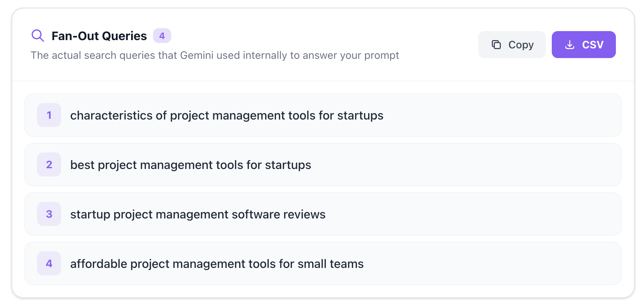The image size is (644, 308).
Task: Click the '4' count badge beside Fan-Out Queries
Action: coord(162,36)
